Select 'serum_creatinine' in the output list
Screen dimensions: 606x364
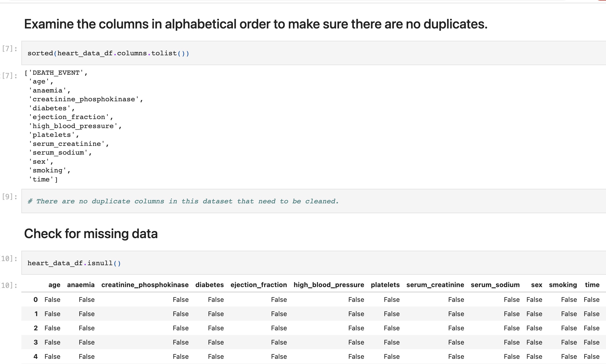[x=67, y=144]
